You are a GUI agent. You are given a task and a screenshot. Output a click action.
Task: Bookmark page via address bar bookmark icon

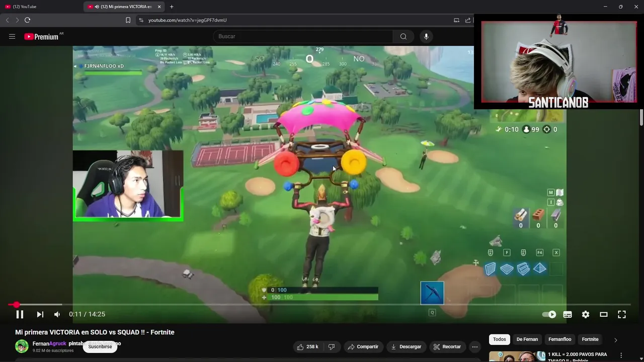tap(128, 20)
